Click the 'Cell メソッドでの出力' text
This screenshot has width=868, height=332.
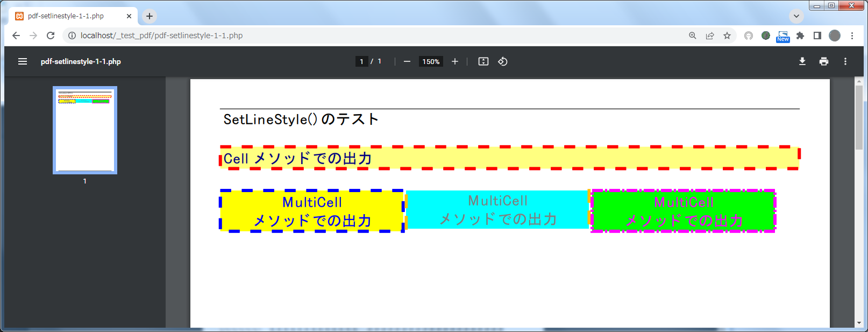[298, 158]
